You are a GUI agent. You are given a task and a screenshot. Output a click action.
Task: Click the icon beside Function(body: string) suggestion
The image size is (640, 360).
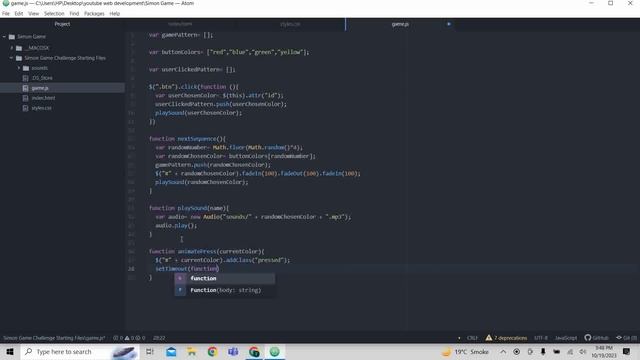click(180, 290)
